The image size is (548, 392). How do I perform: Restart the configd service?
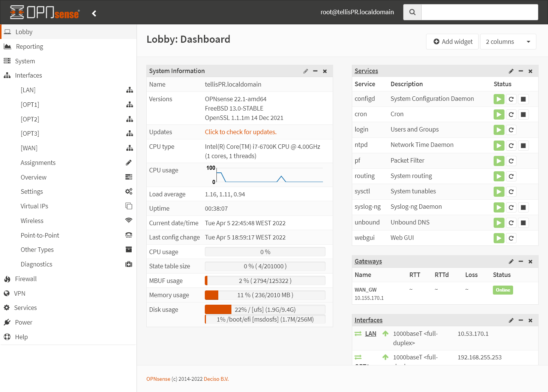(x=511, y=99)
